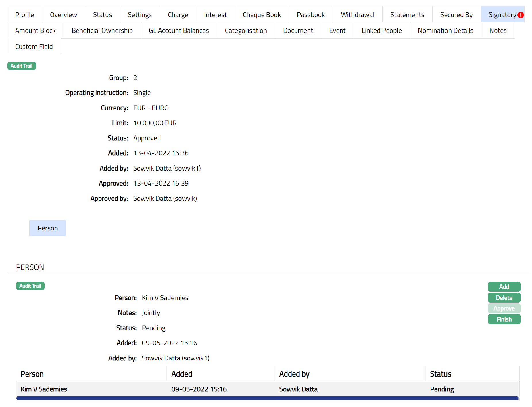
Task: Open the Custom Field tab
Action: pos(34,47)
